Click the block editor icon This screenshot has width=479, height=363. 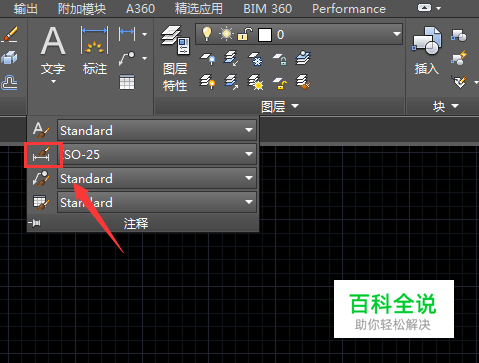(x=459, y=58)
